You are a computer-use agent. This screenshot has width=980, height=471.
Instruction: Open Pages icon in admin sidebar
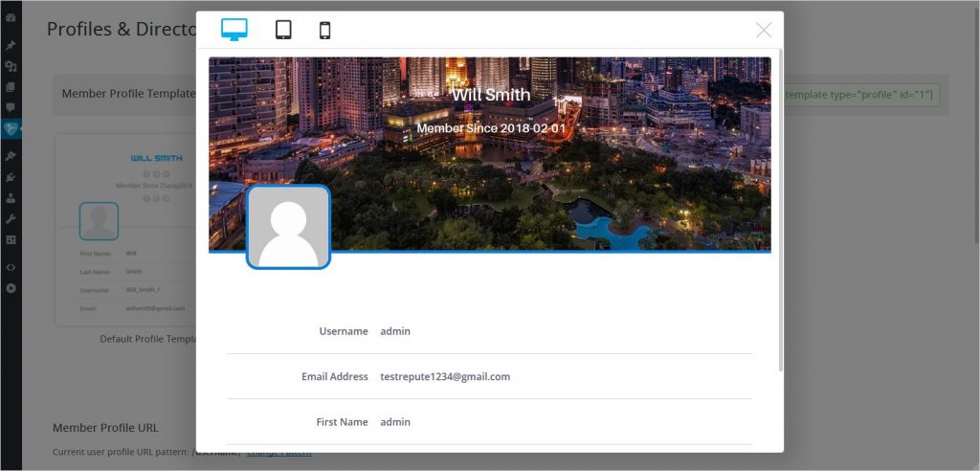[11, 87]
